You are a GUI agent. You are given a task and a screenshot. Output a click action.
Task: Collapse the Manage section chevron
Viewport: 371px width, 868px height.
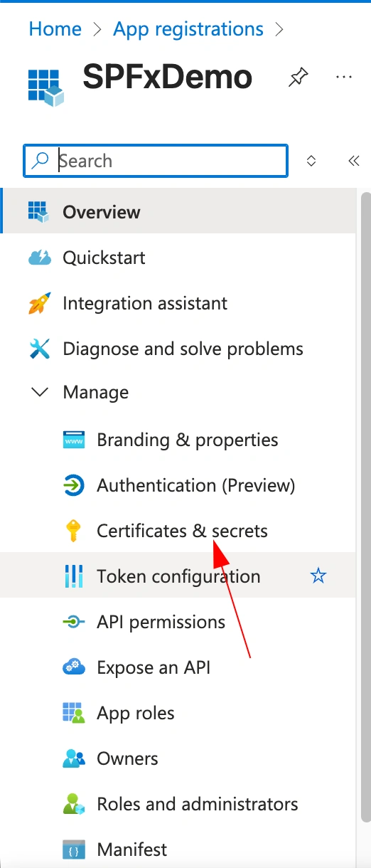(41, 392)
